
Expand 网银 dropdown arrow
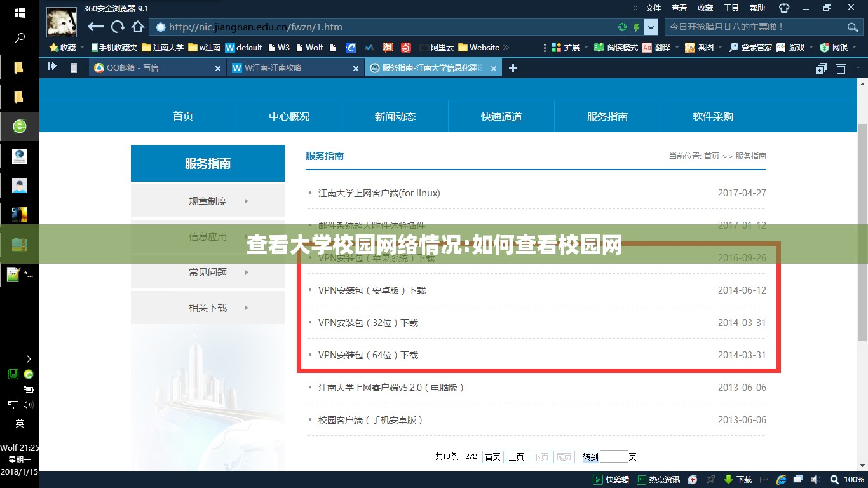(854, 48)
